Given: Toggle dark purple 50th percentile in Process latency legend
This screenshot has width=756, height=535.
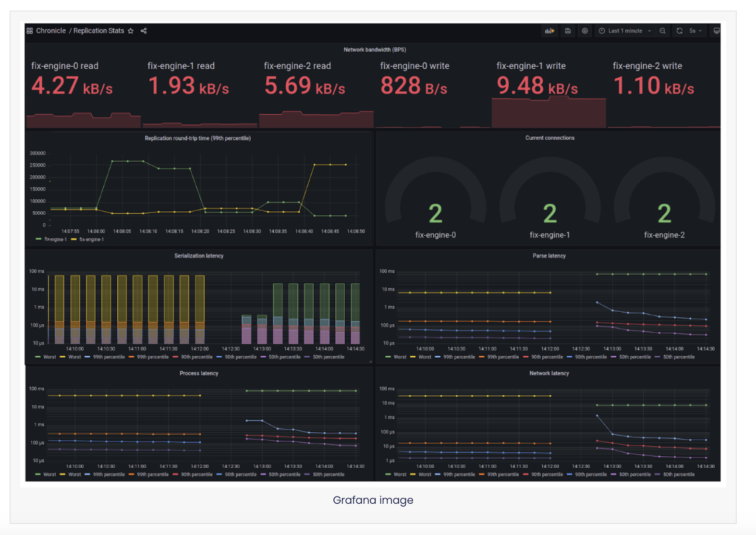Looking at the screenshot, I should [325, 474].
